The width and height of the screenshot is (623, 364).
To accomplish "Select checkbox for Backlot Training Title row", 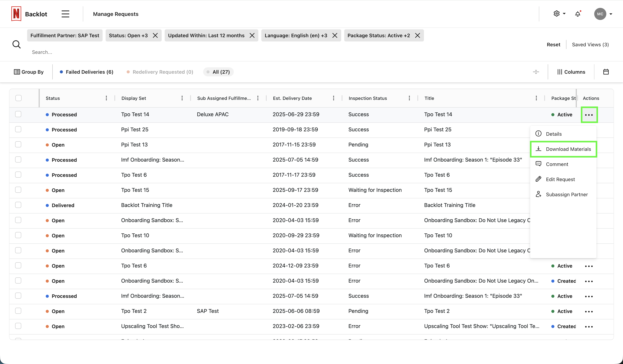I will pos(18,205).
